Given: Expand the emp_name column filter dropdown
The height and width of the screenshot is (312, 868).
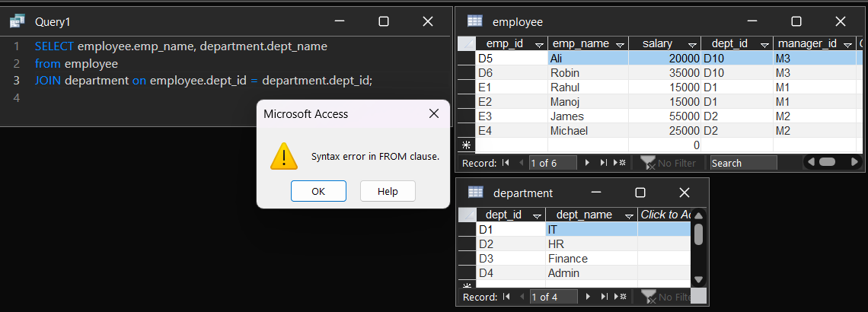Looking at the screenshot, I should pyautogui.click(x=621, y=44).
